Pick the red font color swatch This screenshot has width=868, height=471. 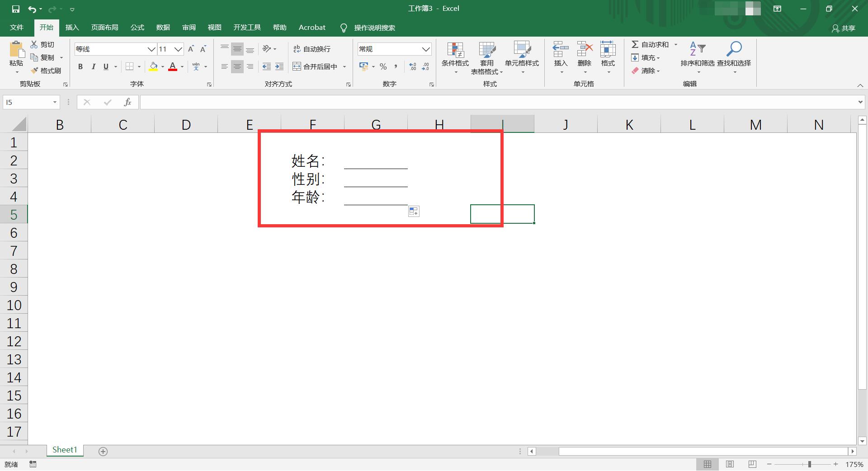click(x=172, y=70)
